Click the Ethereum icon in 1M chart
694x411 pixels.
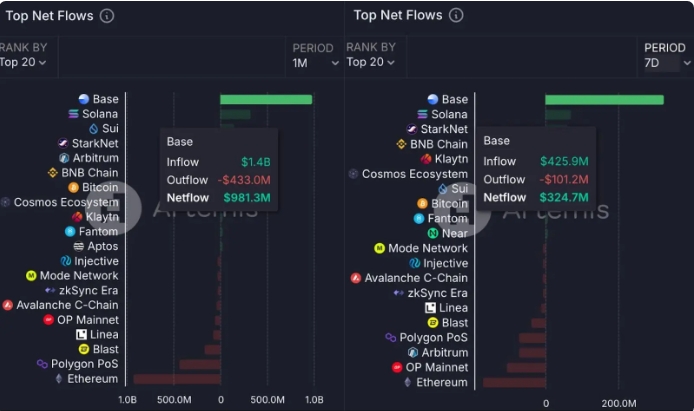pyautogui.click(x=59, y=379)
